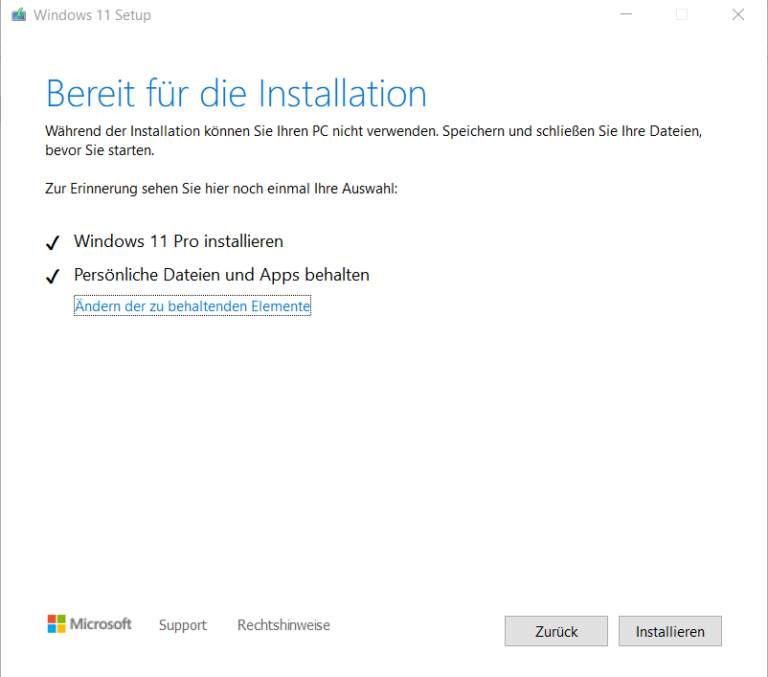Screen dimensions: 768x677
Task: Click the 'Windows 11 Setup' window title text
Action: [x=92, y=15]
